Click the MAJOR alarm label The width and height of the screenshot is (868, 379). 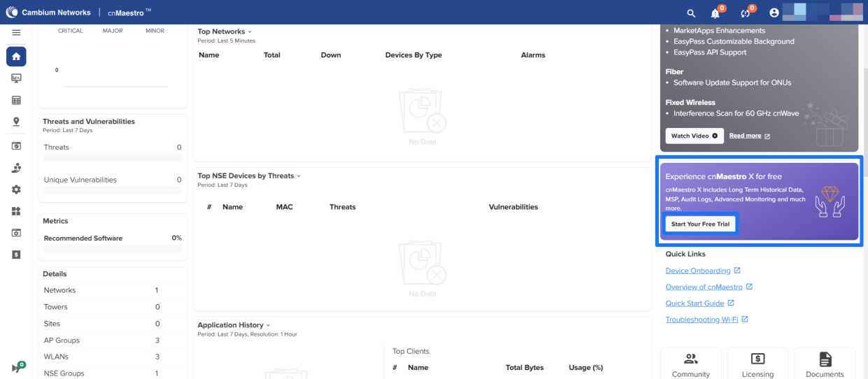point(113,31)
